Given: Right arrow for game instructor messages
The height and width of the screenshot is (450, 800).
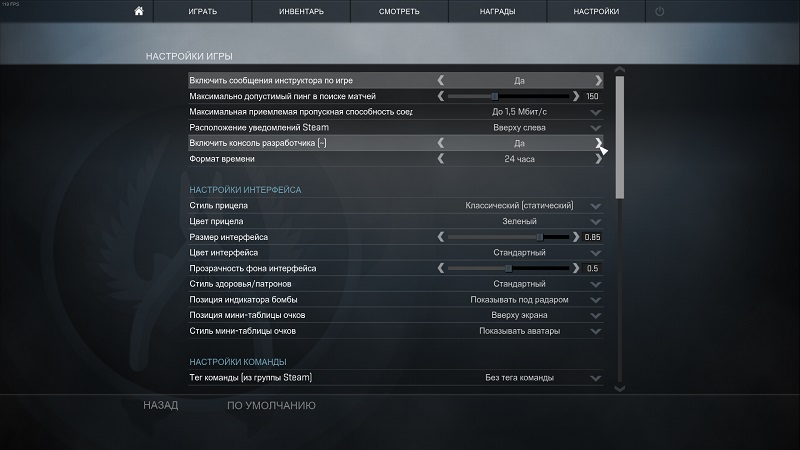Looking at the screenshot, I should [598, 80].
